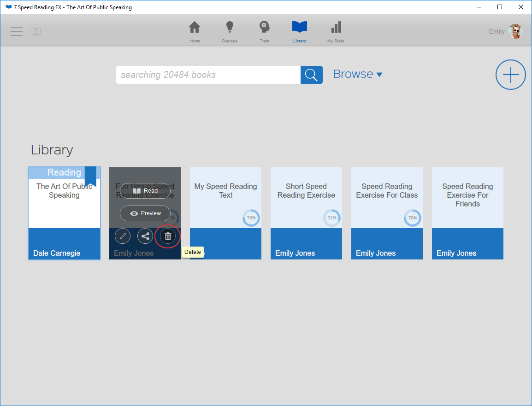The image size is (532, 406).
Task: Click the share icon on Fun Group exercise
Action: 145,236
